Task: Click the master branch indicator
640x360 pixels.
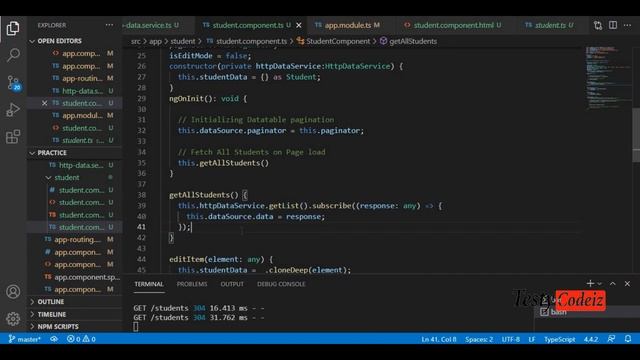Action: point(24,339)
